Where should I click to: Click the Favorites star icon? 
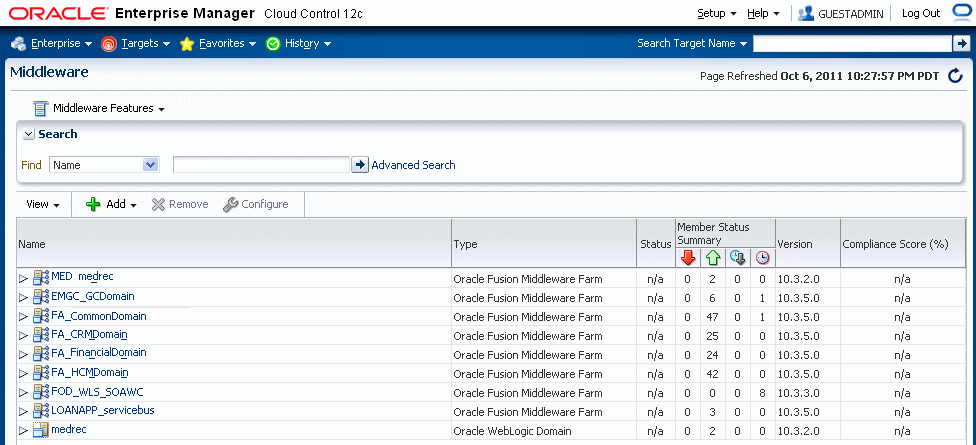187,44
